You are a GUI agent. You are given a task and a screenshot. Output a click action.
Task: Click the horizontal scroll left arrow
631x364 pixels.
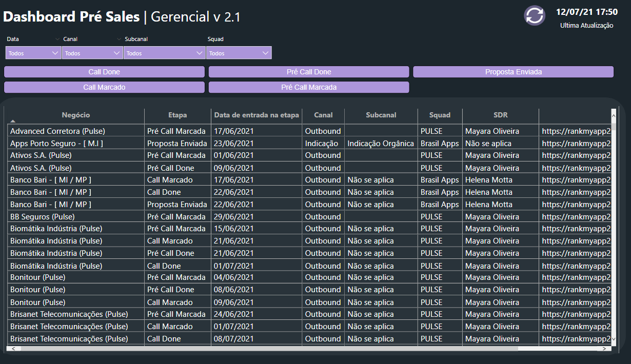13,348
